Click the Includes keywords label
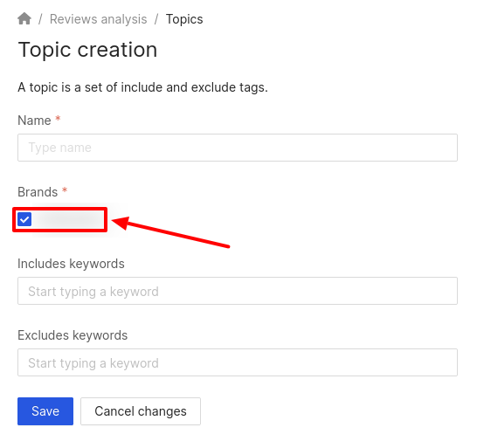The image size is (477, 448). (71, 264)
